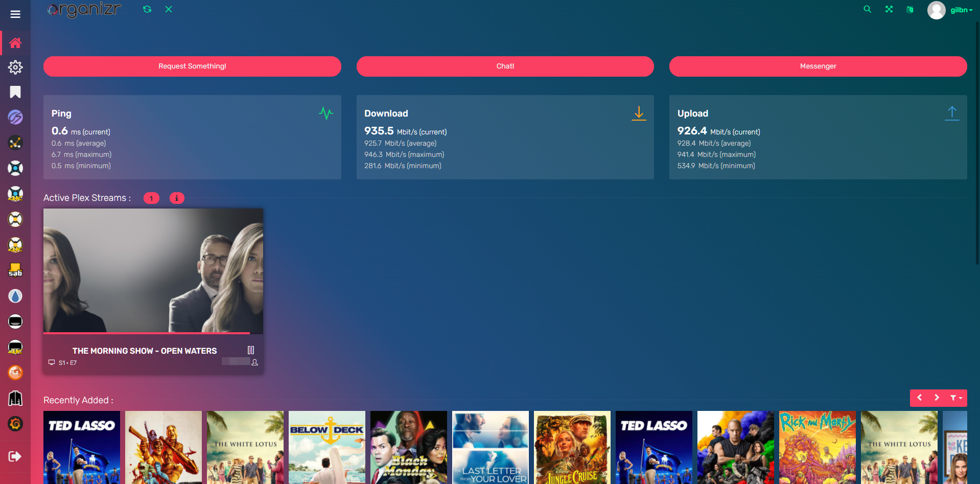Viewport: 980px width, 484px height.
Task: Click the '935.5 Mbit/s (current)' download value
Action: coord(406,131)
